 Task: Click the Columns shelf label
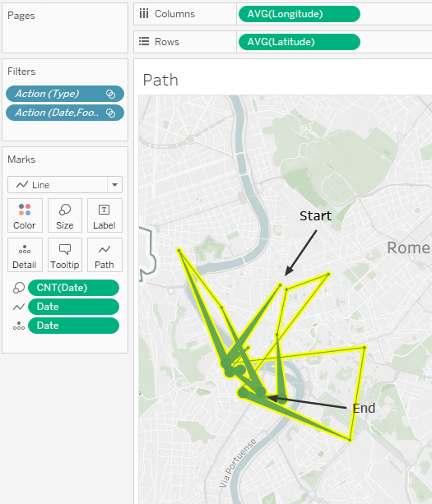tap(174, 14)
